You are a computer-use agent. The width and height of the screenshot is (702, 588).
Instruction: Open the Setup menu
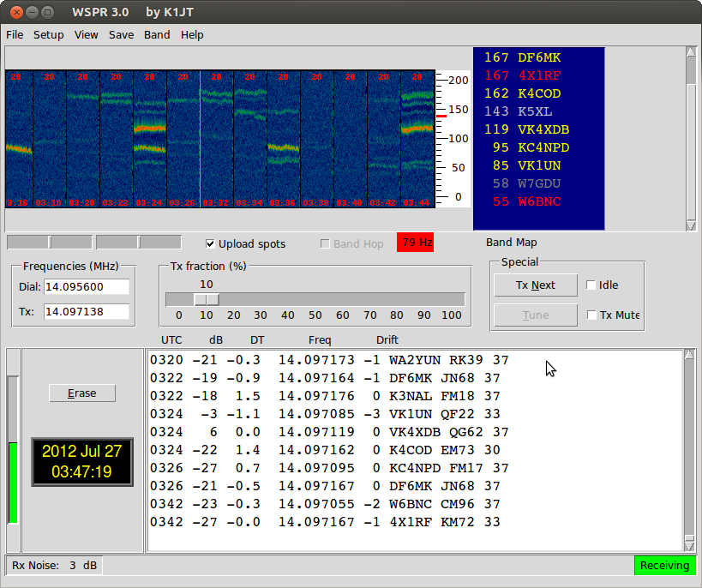click(x=49, y=35)
